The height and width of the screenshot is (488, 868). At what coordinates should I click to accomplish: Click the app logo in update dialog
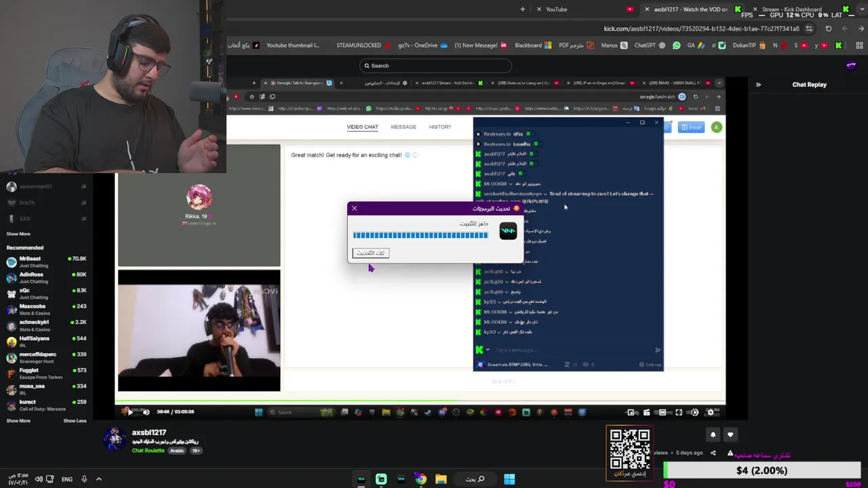tap(508, 231)
